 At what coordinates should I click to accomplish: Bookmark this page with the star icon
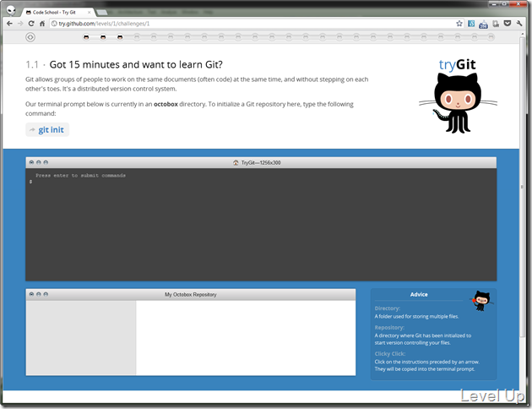tap(459, 24)
